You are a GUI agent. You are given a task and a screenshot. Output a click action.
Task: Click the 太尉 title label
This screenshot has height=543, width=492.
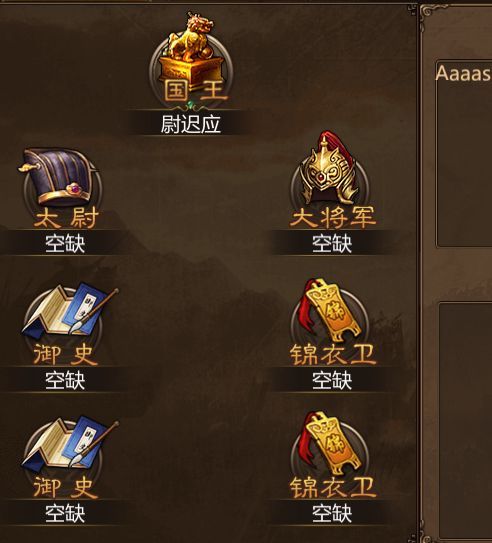point(66,218)
